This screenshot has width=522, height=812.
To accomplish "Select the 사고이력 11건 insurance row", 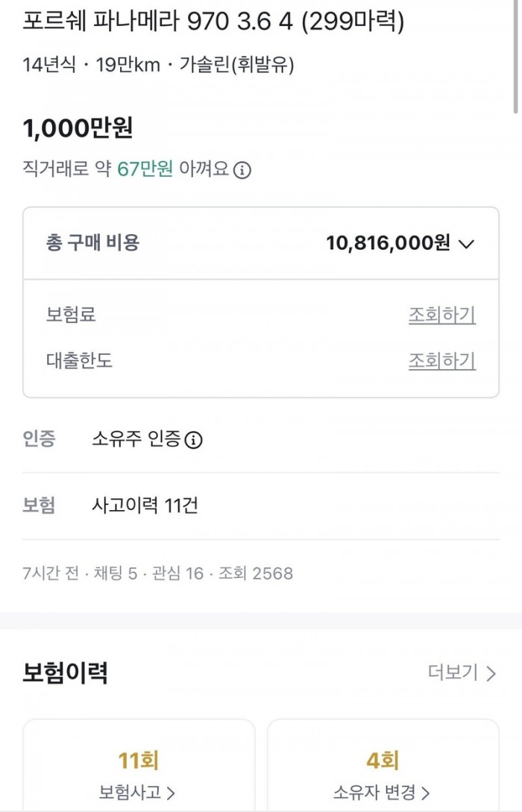I will 145,506.
